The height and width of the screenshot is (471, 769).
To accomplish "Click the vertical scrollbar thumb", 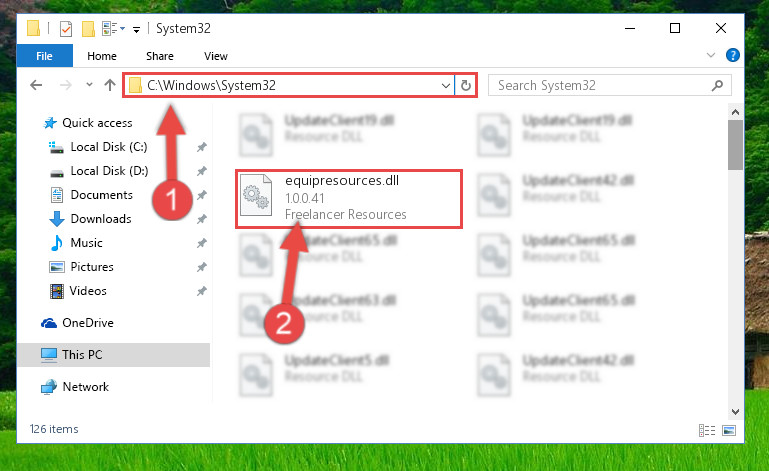I will [735, 145].
